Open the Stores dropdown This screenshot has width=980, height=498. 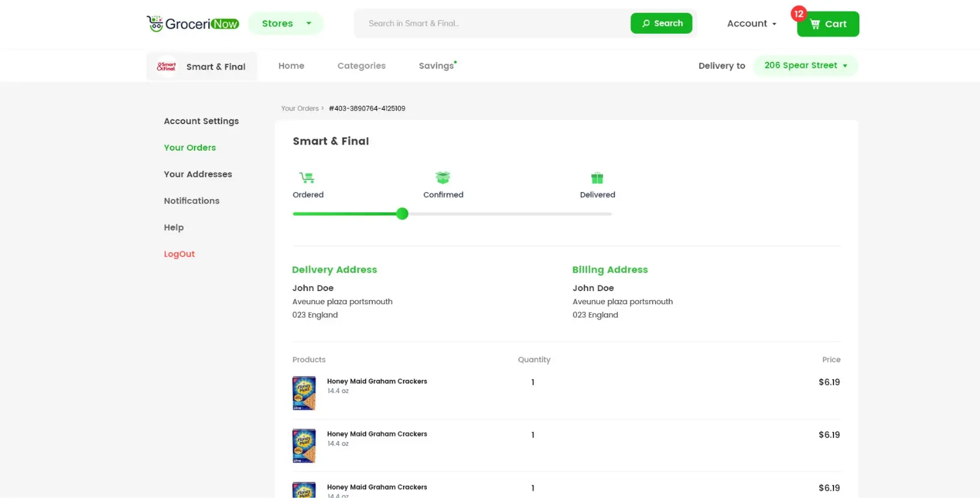click(286, 23)
